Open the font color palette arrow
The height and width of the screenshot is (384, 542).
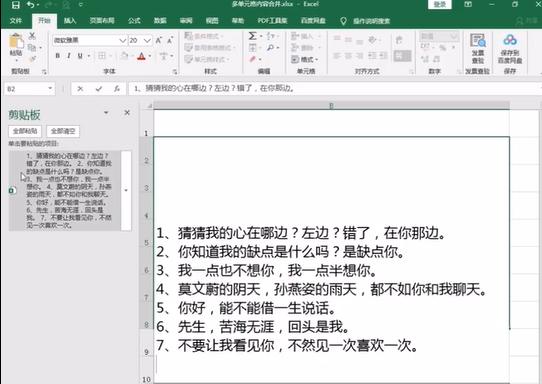click(150, 56)
